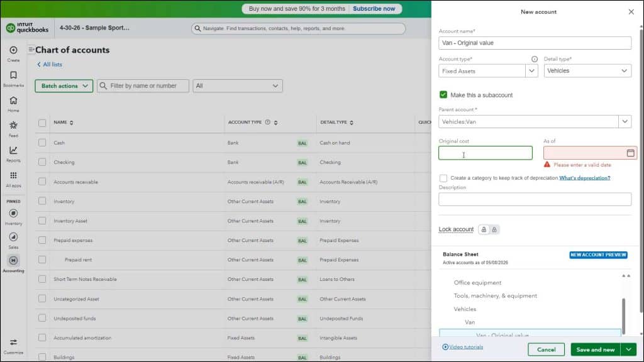644x362 pixels.
Task: Click the Account name field
Action: click(535, 43)
